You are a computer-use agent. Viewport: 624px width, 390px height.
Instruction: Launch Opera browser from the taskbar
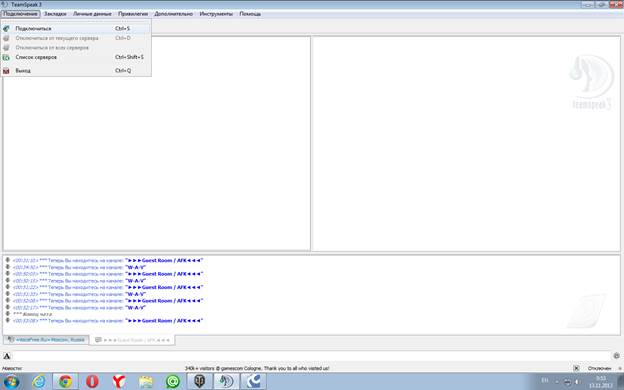[x=92, y=382]
